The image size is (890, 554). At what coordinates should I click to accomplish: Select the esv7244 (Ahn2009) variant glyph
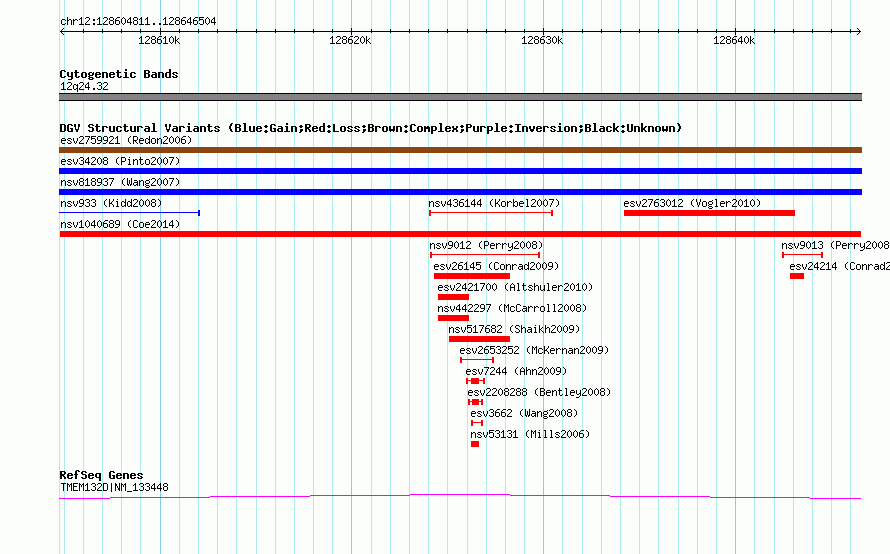click(x=475, y=381)
